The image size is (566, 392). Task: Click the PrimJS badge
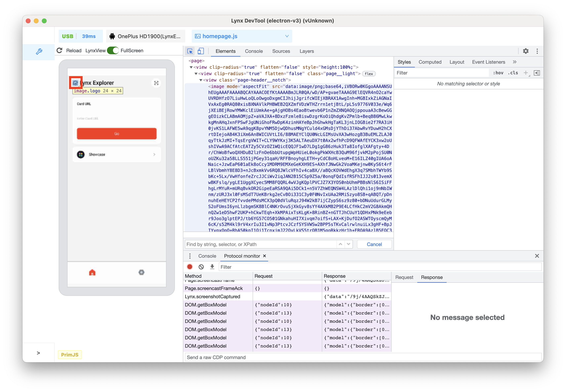point(70,355)
